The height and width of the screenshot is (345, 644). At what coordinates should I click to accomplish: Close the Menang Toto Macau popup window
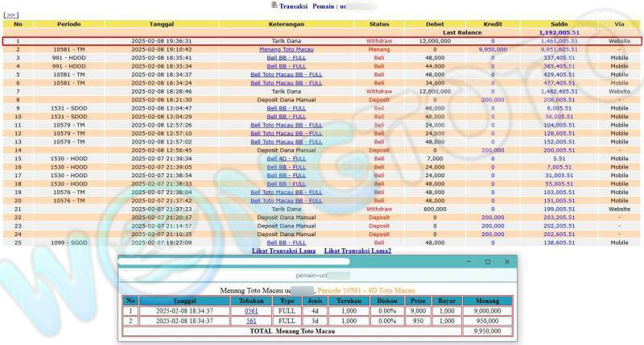point(506,262)
